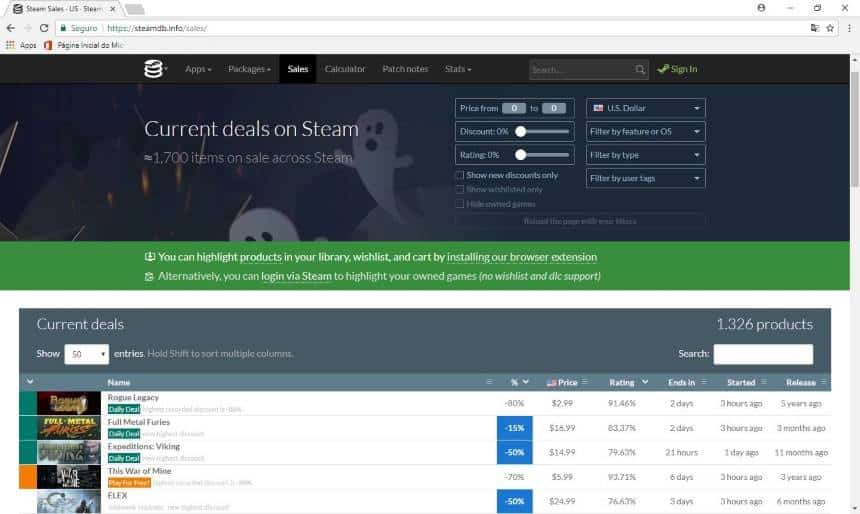
Task: Open Filter by feature or OS dropdown
Action: click(x=646, y=132)
